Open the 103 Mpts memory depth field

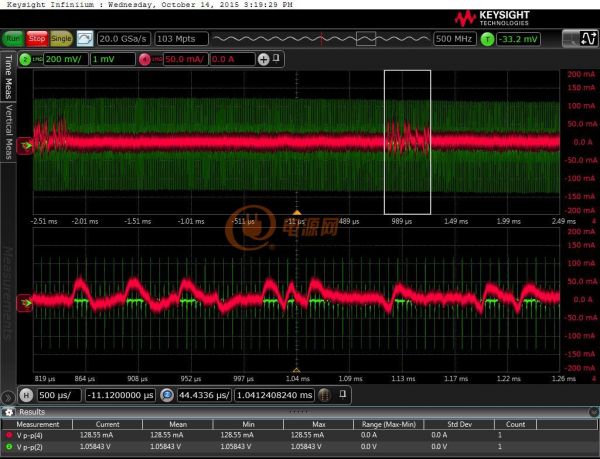point(181,39)
